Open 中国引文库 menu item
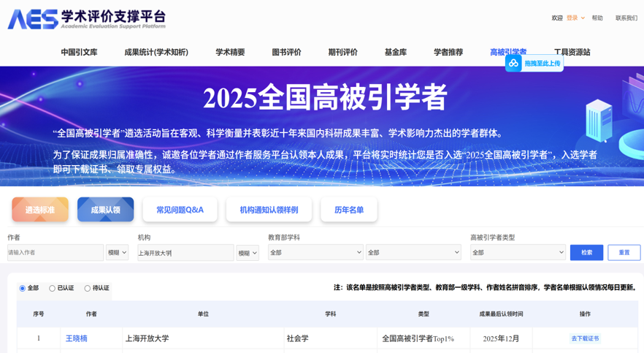644x353 pixels. coord(79,52)
